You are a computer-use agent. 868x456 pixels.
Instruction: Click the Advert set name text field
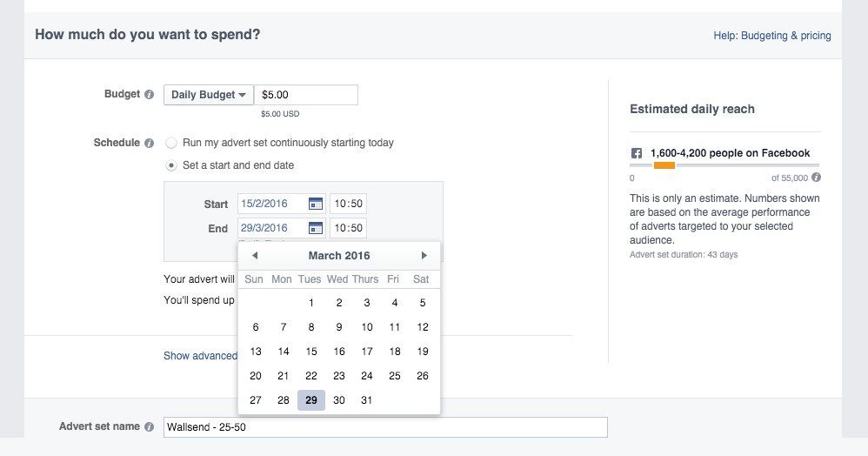pos(385,427)
